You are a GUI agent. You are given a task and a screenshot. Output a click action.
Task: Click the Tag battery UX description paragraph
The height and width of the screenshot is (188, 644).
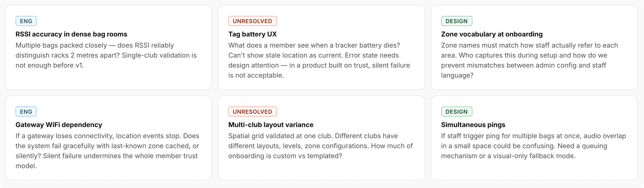click(x=319, y=60)
